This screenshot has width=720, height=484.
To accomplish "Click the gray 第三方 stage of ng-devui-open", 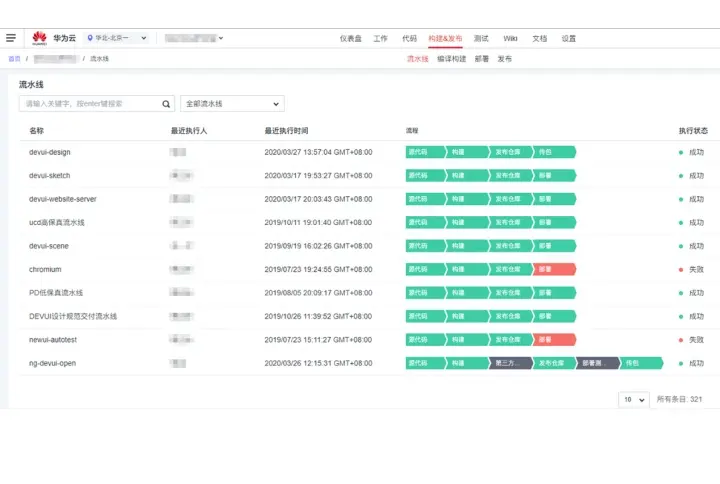I will pyautogui.click(x=511, y=363).
